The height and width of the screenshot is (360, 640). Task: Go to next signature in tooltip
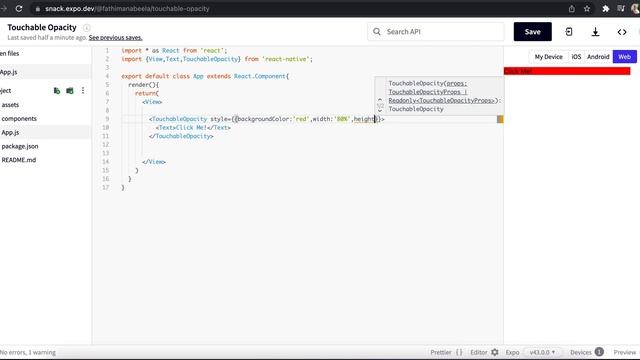tap(380, 111)
